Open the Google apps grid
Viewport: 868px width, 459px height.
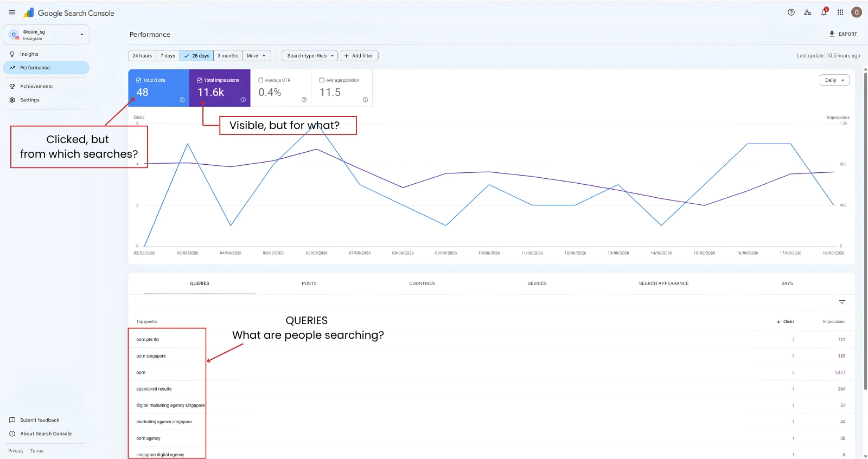point(840,12)
